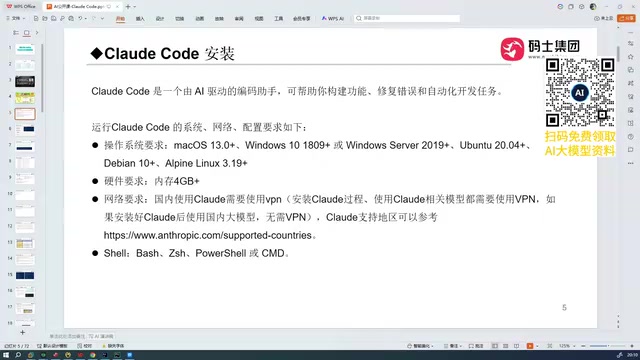Open the 125% zoom level dropdown
The height and width of the screenshot is (360, 640).
567,346
